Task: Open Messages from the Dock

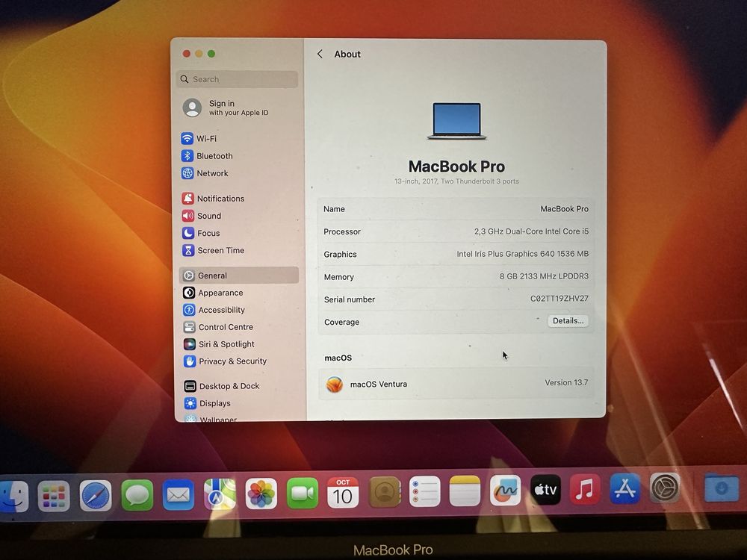Action: (137, 495)
